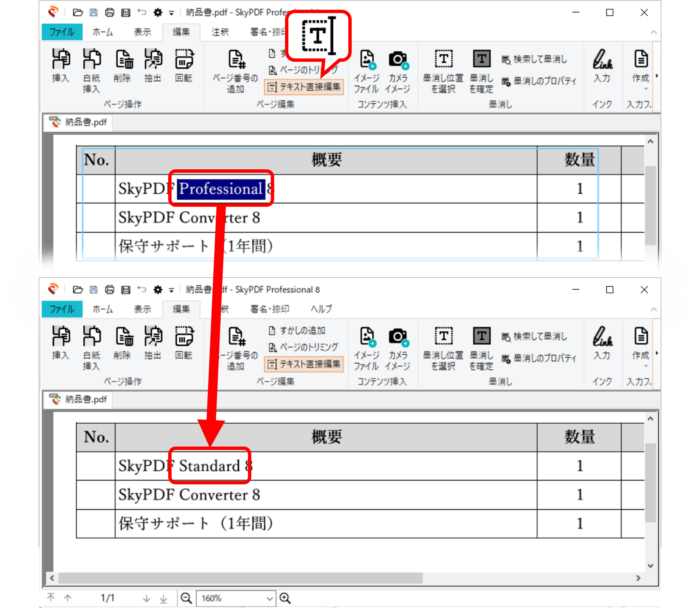Click the 検索して墨消し button
The width and height of the screenshot is (700, 608).
[535, 59]
